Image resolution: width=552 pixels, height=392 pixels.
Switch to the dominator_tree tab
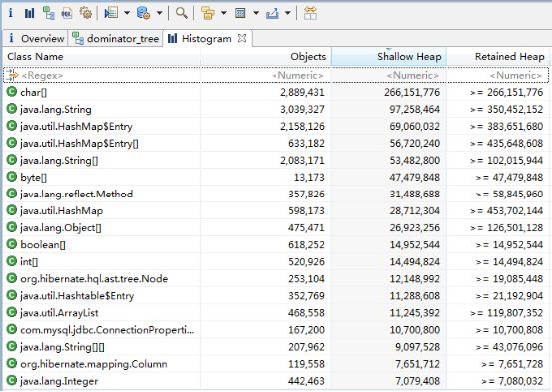pos(116,38)
